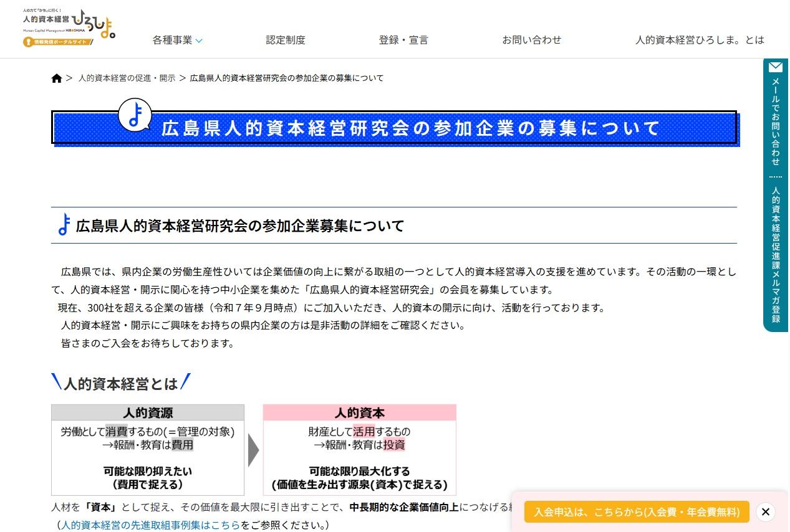Click the 人的資源 gray comparison box
This screenshot has width=790, height=532.
pos(148,450)
